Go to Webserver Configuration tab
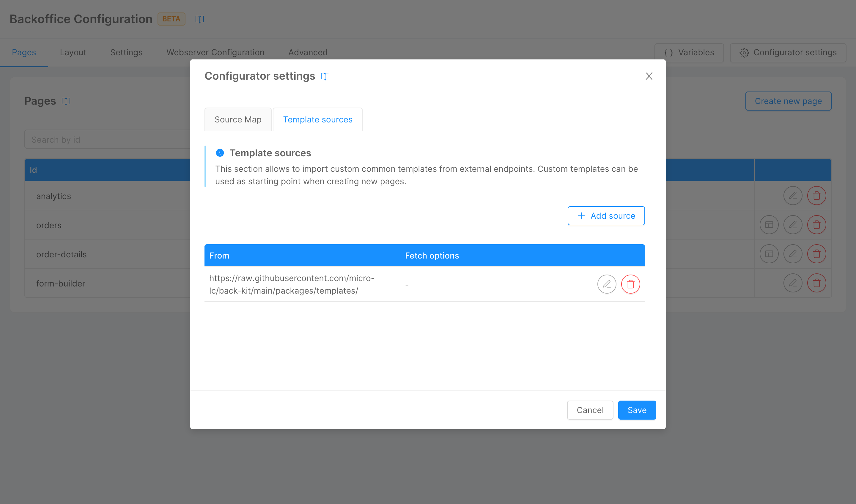 (x=215, y=52)
